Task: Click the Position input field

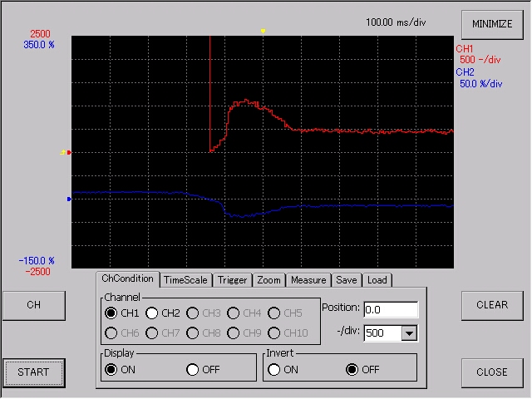Action: pos(391,310)
